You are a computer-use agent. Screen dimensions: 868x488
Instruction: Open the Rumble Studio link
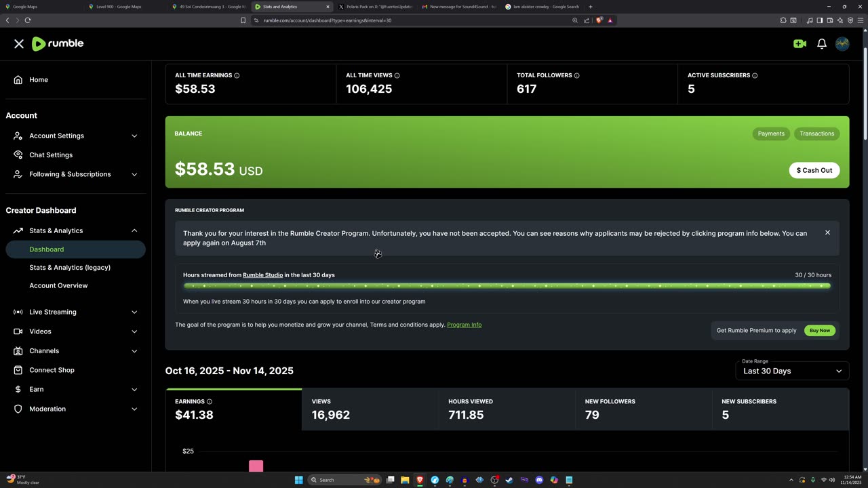click(262, 275)
